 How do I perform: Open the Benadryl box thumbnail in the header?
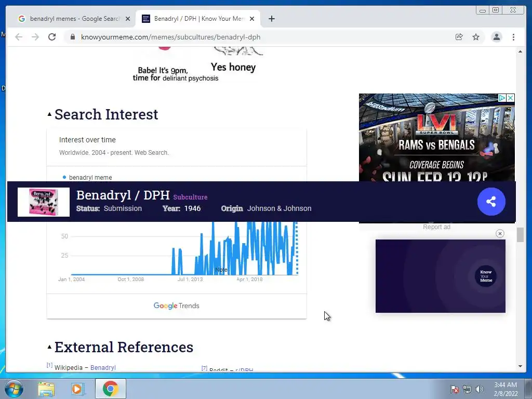44,202
